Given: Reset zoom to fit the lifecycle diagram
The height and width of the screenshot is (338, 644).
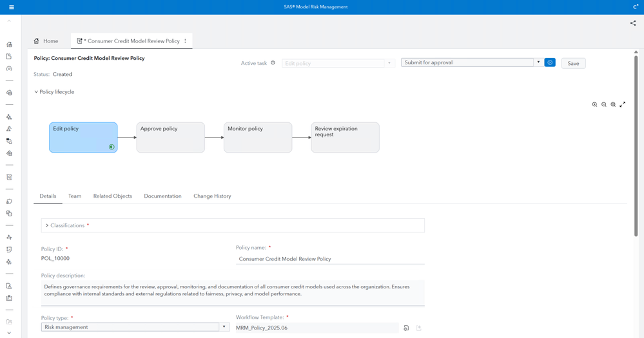Looking at the screenshot, I should [x=613, y=104].
